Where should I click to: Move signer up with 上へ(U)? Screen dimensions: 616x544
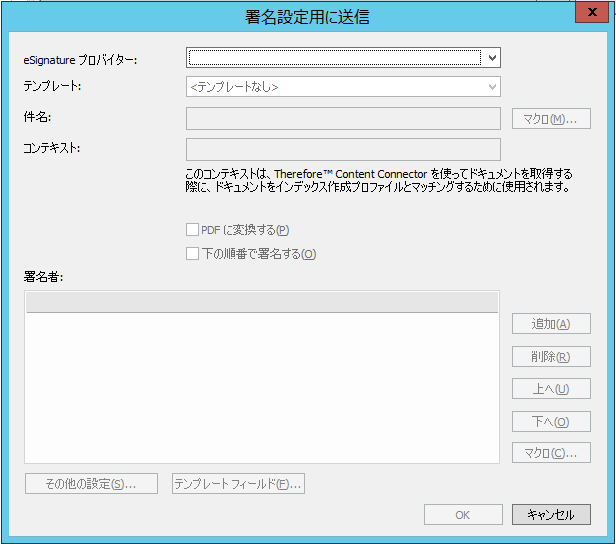(x=551, y=389)
